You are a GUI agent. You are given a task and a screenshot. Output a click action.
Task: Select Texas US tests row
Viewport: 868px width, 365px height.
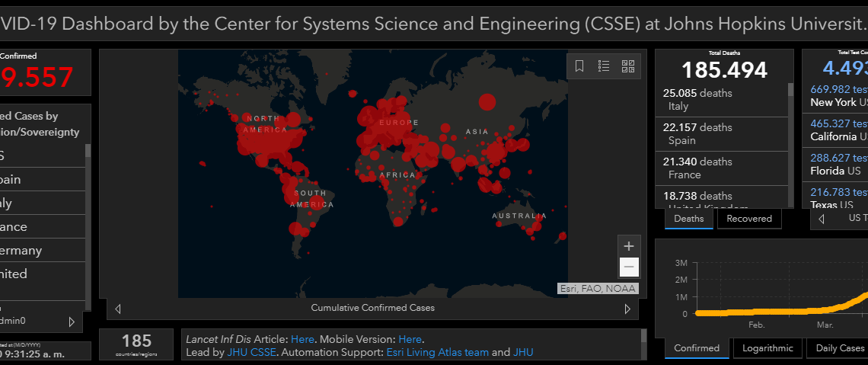pyautogui.click(x=835, y=196)
